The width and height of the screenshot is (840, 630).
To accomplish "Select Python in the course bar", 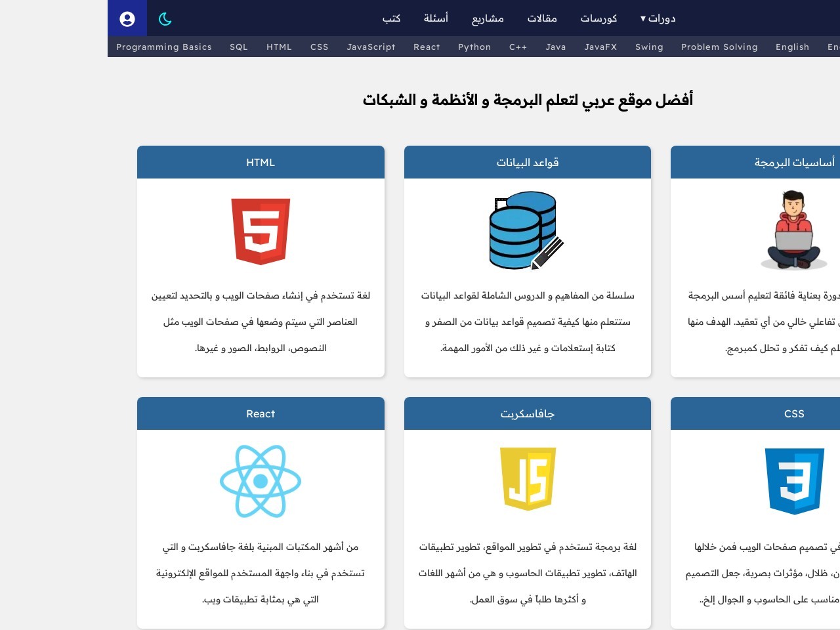I will (474, 47).
